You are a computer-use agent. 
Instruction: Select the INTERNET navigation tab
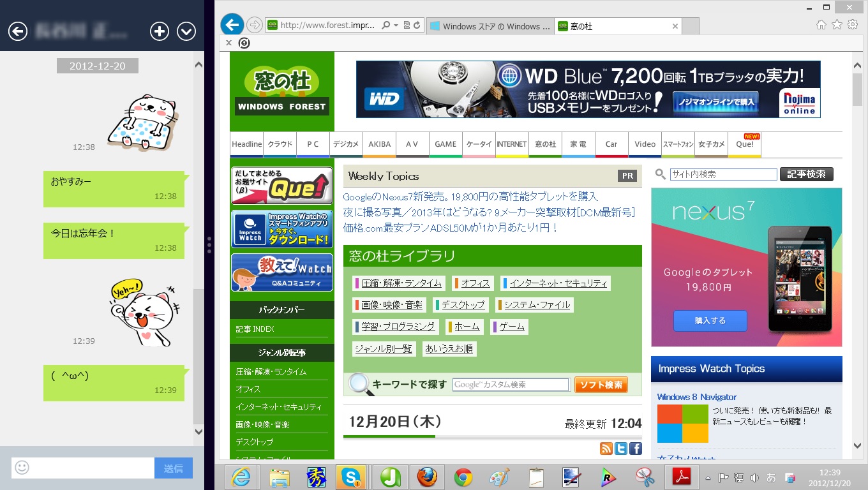(x=512, y=145)
